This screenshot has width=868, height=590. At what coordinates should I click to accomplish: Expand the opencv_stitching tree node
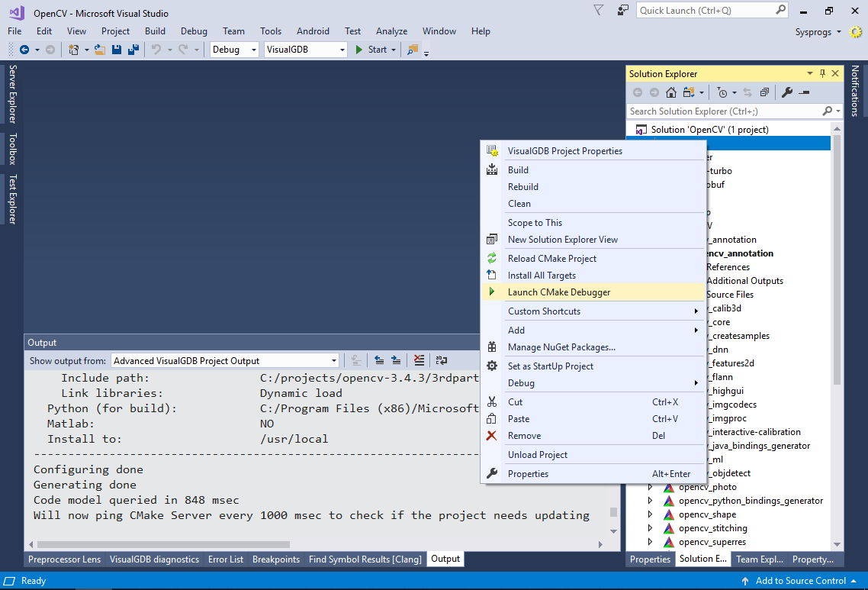click(650, 528)
